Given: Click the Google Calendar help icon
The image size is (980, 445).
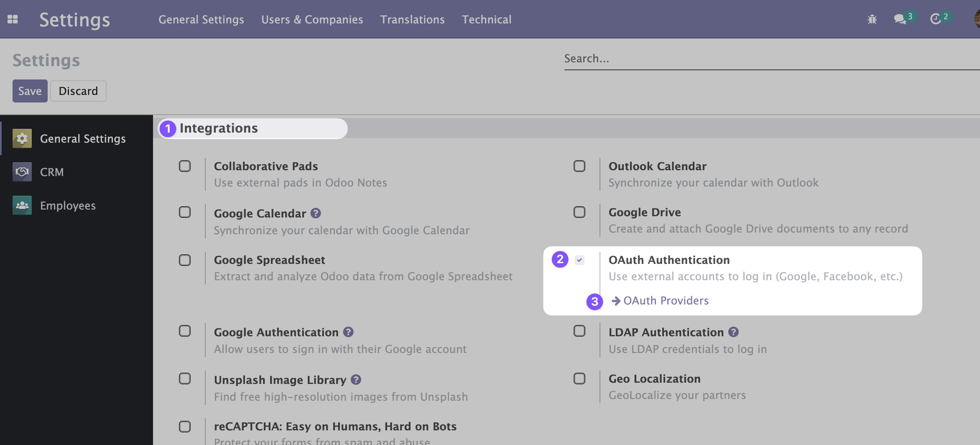Looking at the screenshot, I should [316, 213].
